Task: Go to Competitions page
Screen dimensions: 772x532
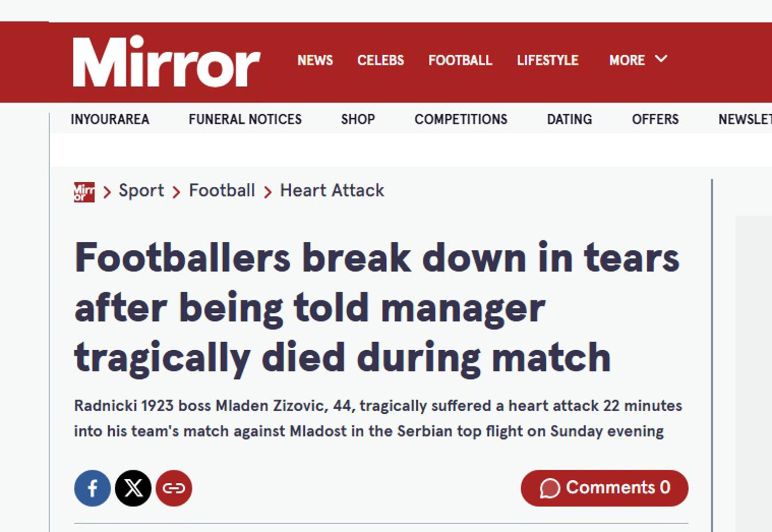Action: coord(461,119)
